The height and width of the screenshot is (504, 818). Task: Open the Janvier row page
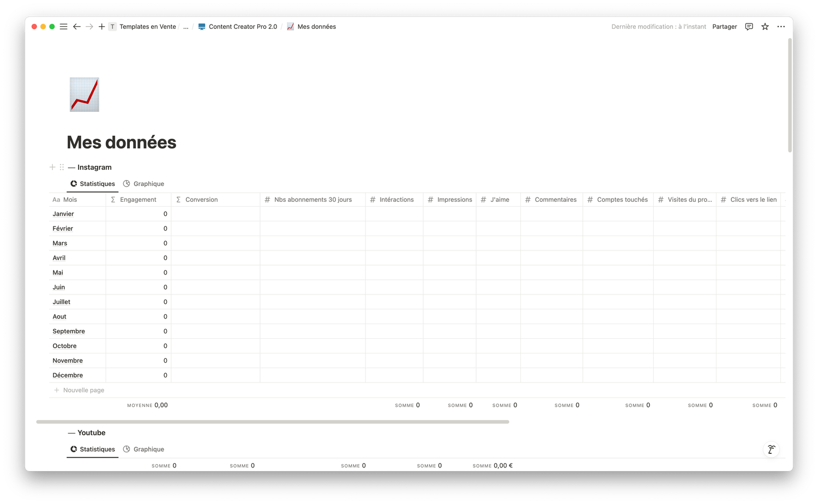[63, 214]
